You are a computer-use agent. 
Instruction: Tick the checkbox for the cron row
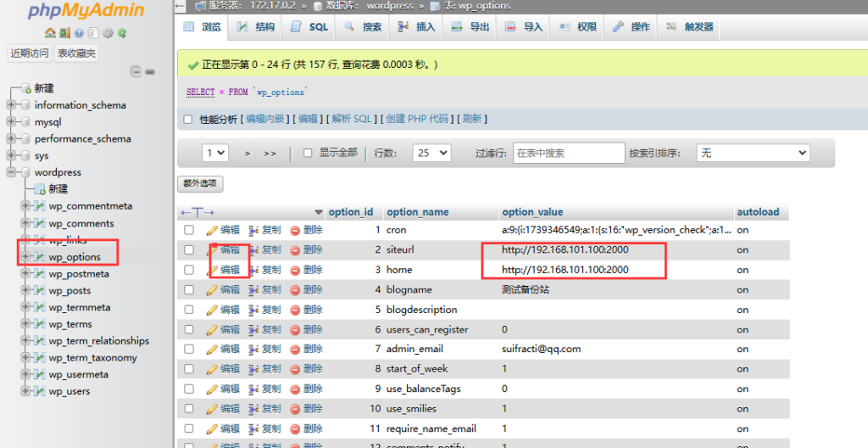pos(189,230)
